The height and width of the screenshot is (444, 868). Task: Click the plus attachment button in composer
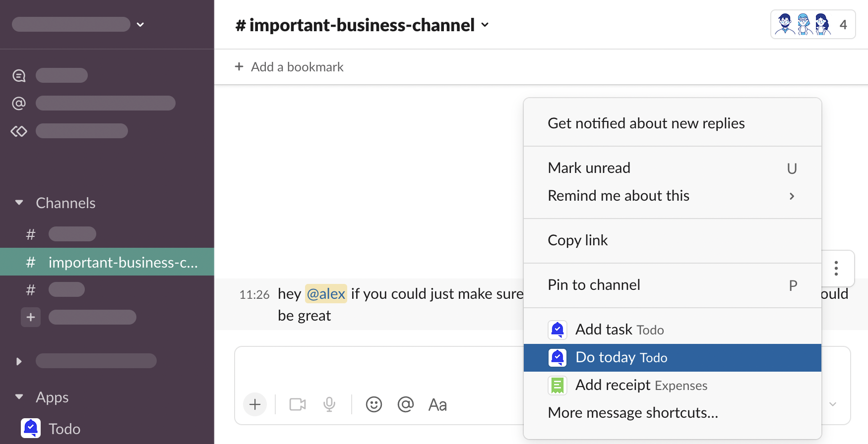[255, 405]
